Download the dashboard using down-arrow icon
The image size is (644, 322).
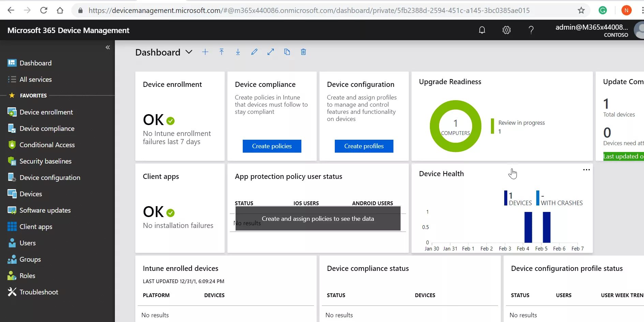[x=238, y=52]
